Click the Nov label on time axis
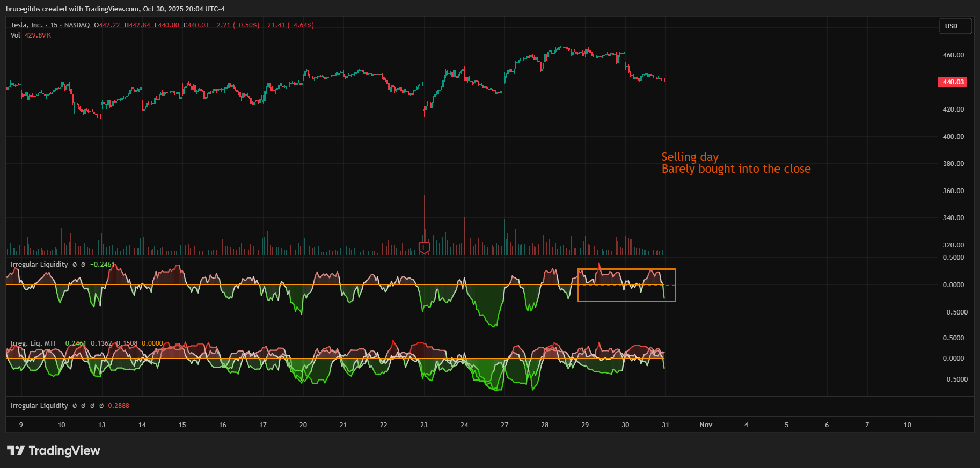Image resolution: width=980 pixels, height=468 pixels. 706,425
